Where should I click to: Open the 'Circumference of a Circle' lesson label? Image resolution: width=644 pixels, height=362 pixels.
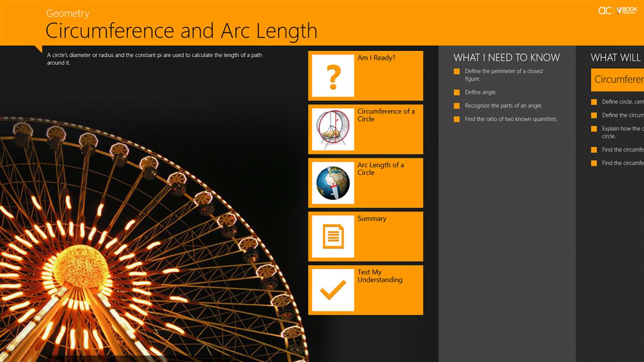pos(386,115)
